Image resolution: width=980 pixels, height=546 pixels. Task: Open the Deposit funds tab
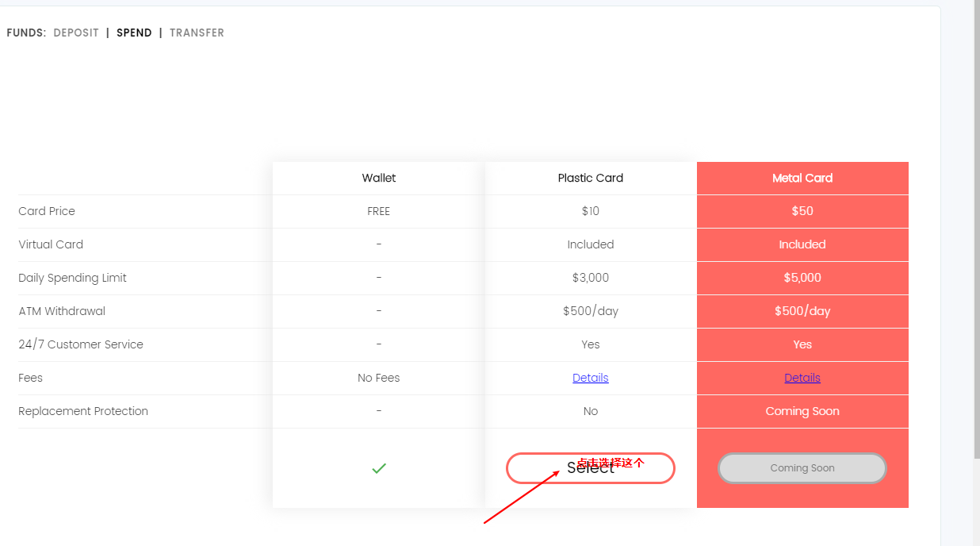(76, 33)
